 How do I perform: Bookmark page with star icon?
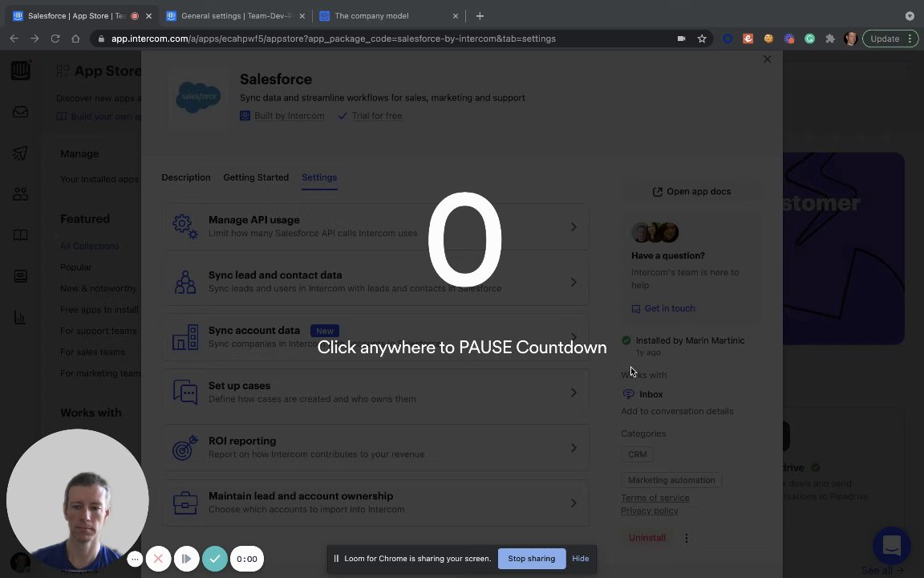pos(702,39)
